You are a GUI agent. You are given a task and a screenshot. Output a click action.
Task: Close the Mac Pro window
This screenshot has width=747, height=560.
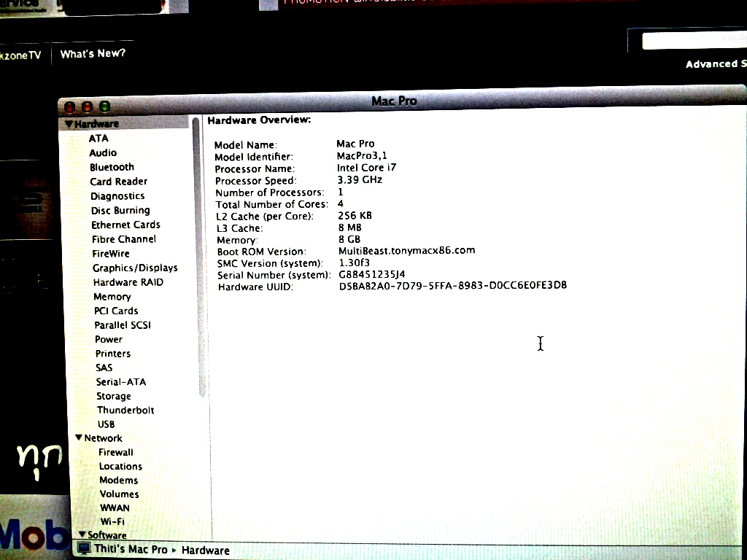pyautogui.click(x=69, y=107)
